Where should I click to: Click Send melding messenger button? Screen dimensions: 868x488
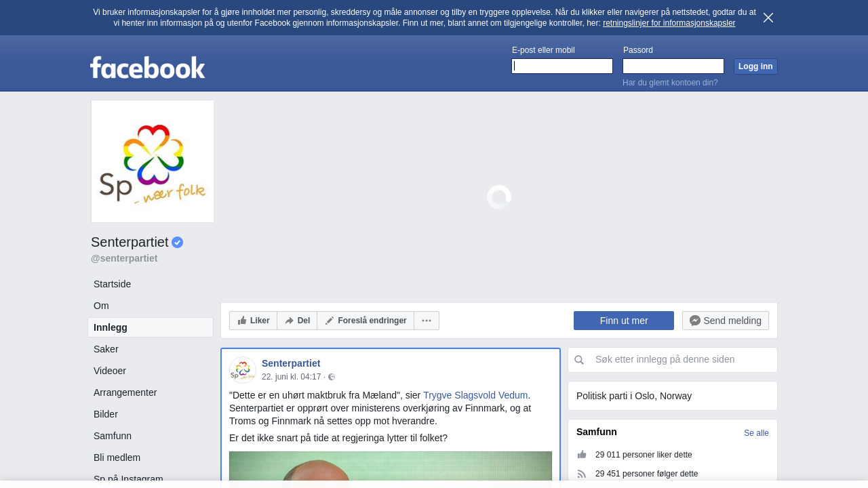[726, 321]
